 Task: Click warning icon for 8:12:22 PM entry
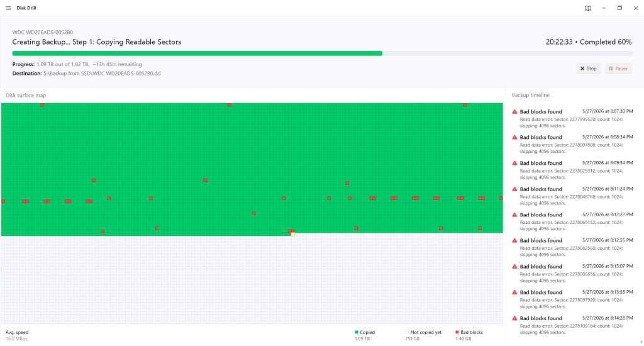[x=514, y=215]
